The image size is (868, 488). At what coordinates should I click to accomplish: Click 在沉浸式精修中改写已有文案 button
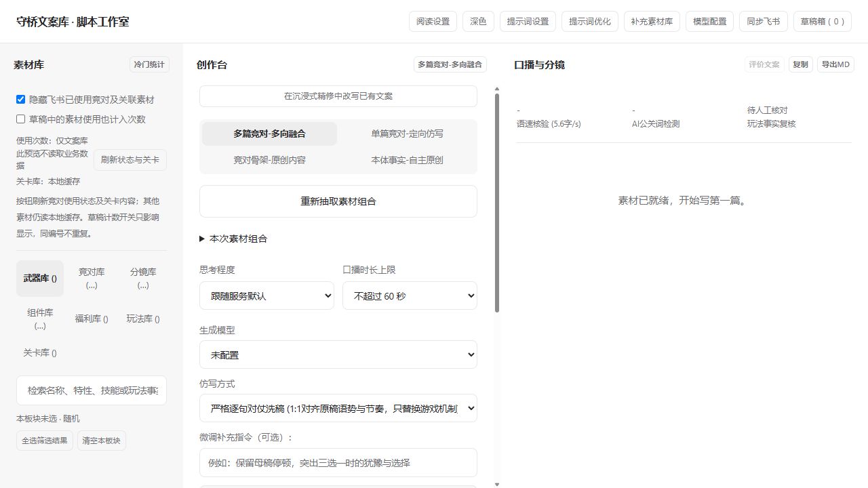(338, 96)
